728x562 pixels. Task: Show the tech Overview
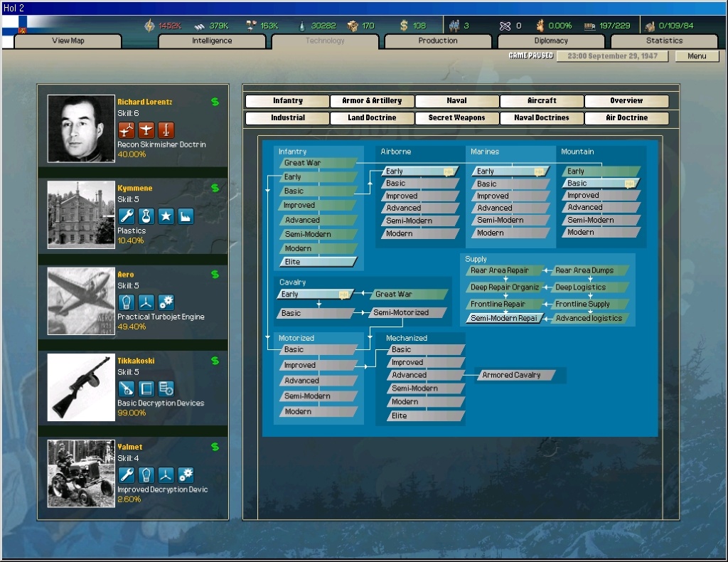(627, 101)
